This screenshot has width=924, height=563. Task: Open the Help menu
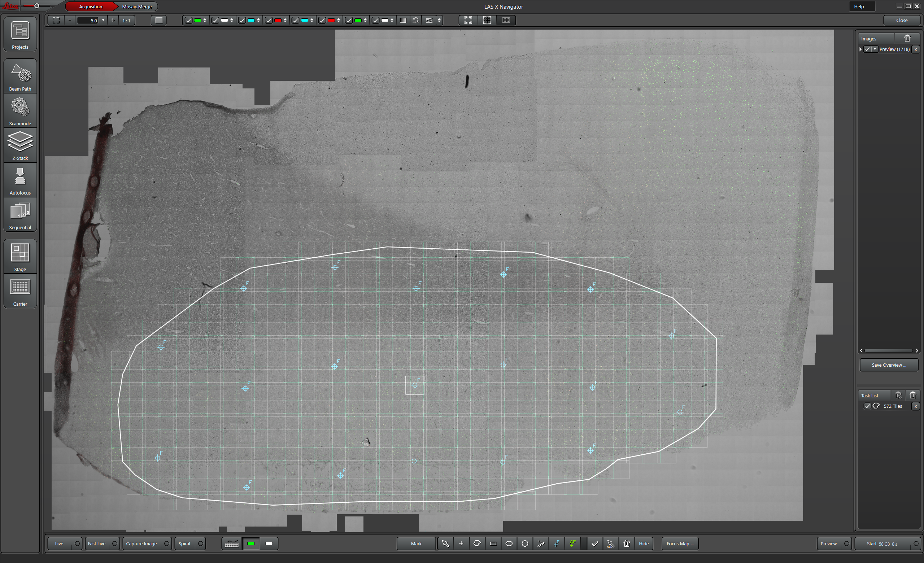[859, 6]
